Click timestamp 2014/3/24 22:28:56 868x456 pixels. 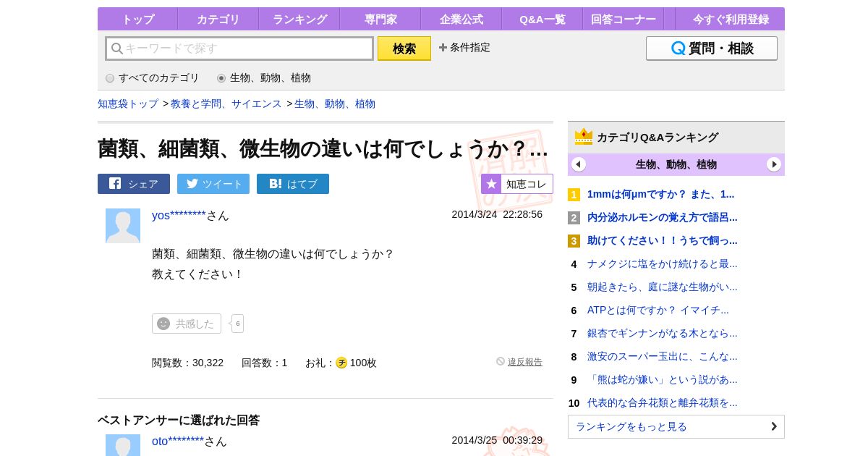[497, 214]
